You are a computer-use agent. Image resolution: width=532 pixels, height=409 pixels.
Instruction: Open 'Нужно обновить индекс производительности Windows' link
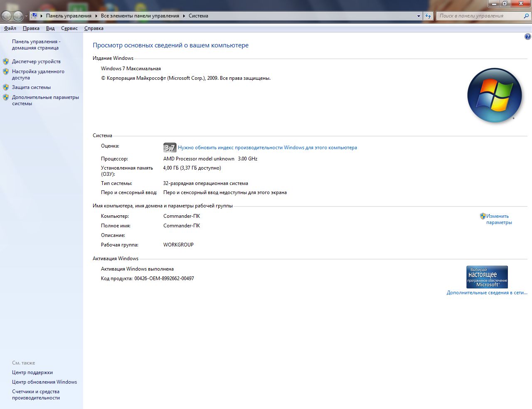pyautogui.click(x=267, y=148)
